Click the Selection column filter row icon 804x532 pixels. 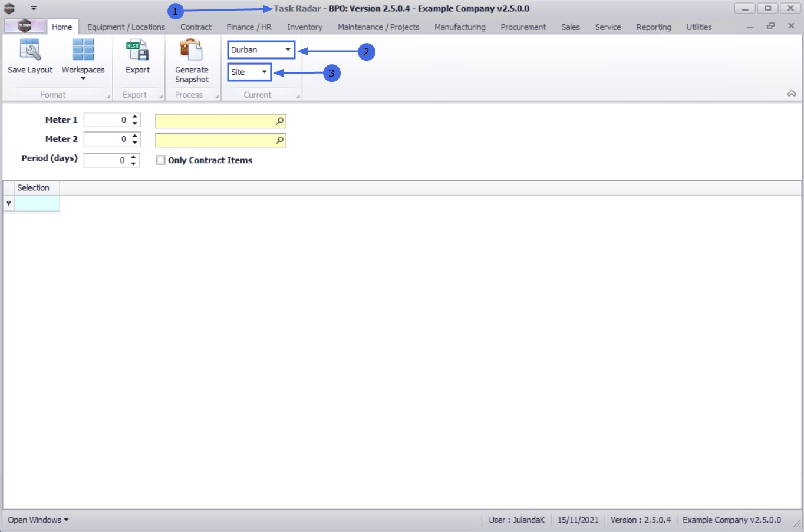[9, 203]
